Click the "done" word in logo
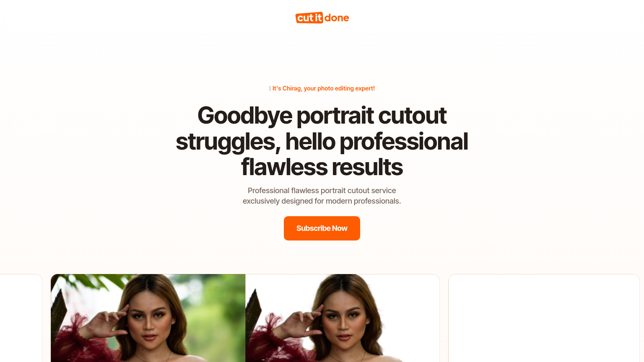Viewport: 644px width, 362px height. [337, 18]
